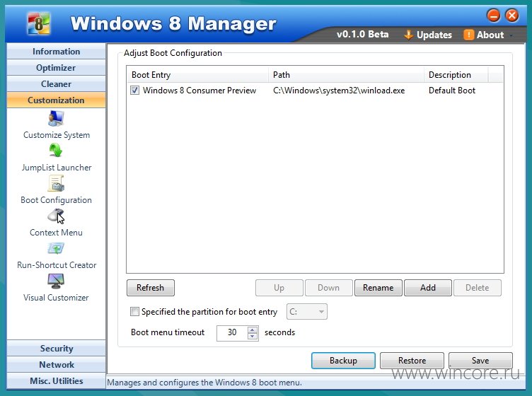Switch to the Cleaner section

(56, 83)
